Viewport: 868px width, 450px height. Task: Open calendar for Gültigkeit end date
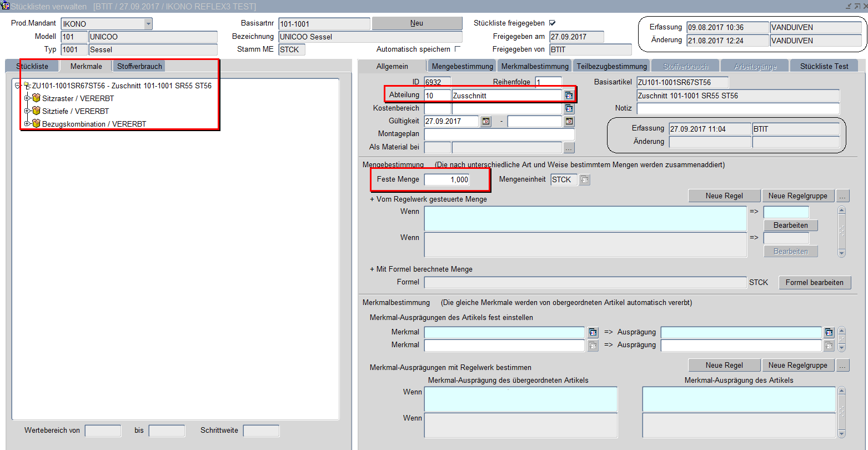coord(569,121)
